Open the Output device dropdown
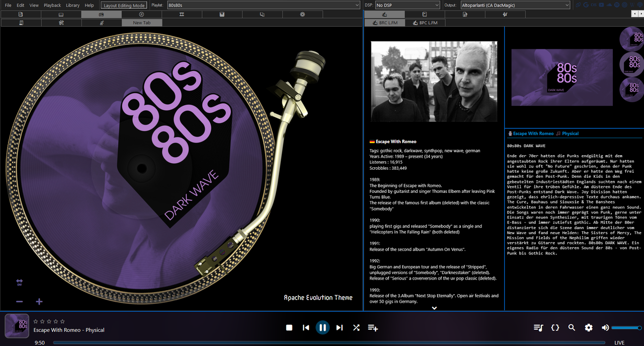 pos(515,5)
